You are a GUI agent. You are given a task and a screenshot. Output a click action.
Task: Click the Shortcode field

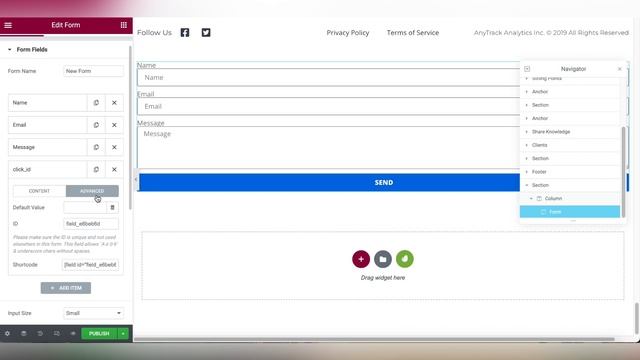tap(90, 265)
